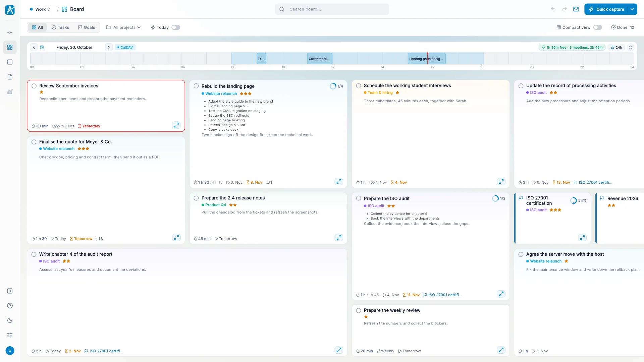Go to the previous day in calendar

click(34, 47)
